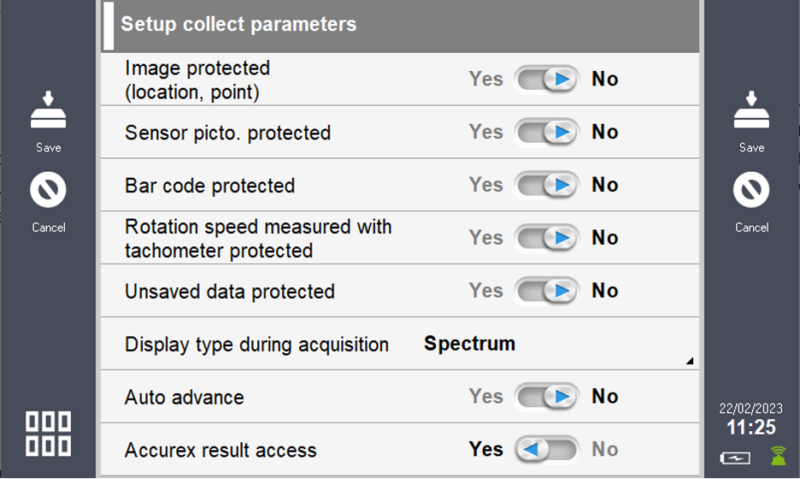The width and height of the screenshot is (800, 479).
Task: Toggle Bar code protected switch
Action: click(x=546, y=185)
